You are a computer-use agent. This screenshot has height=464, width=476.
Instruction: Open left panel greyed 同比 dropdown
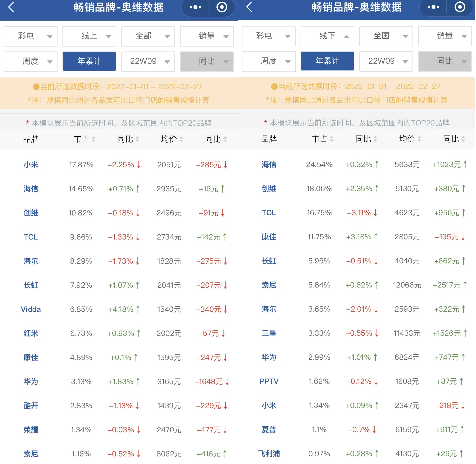[x=207, y=62]
